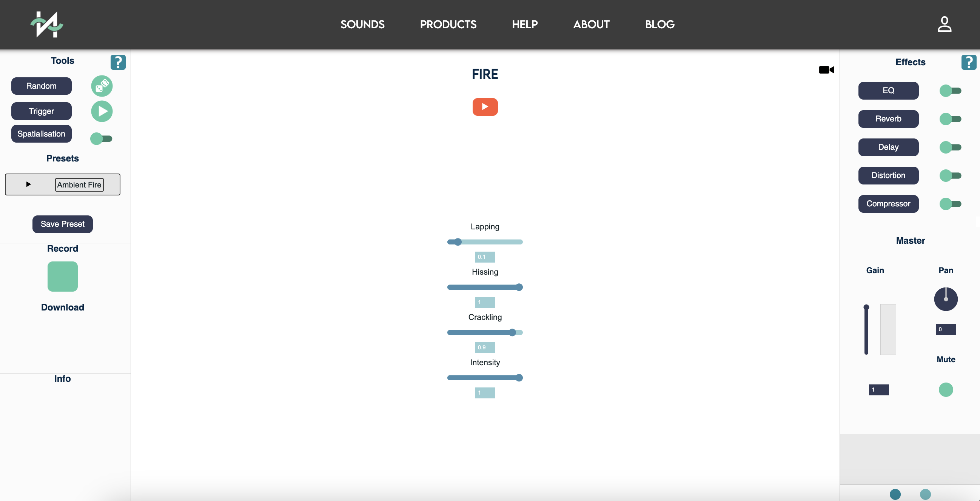980x501 pixels.
Task: Open the EQ effect settings
Action: 888,91
